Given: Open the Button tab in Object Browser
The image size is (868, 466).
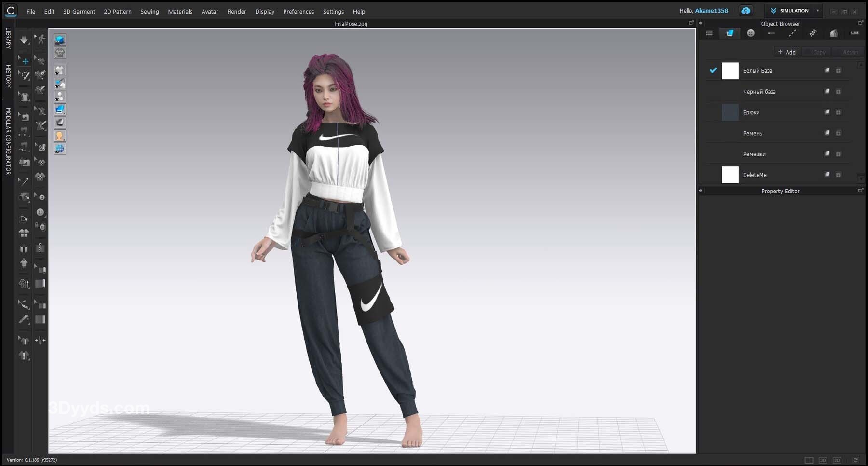Looking at the screenshot, I should pos(751,33).
